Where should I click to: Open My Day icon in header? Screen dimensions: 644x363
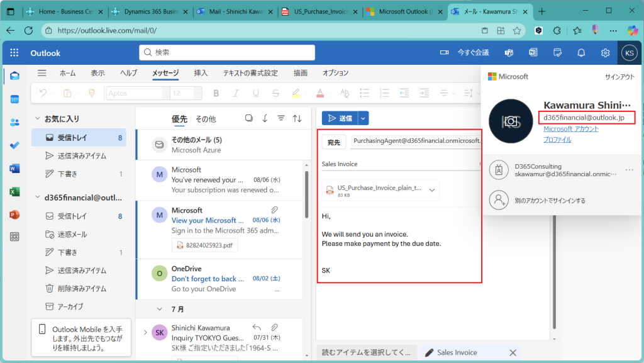pyautogui.click(x=557, y=53)
